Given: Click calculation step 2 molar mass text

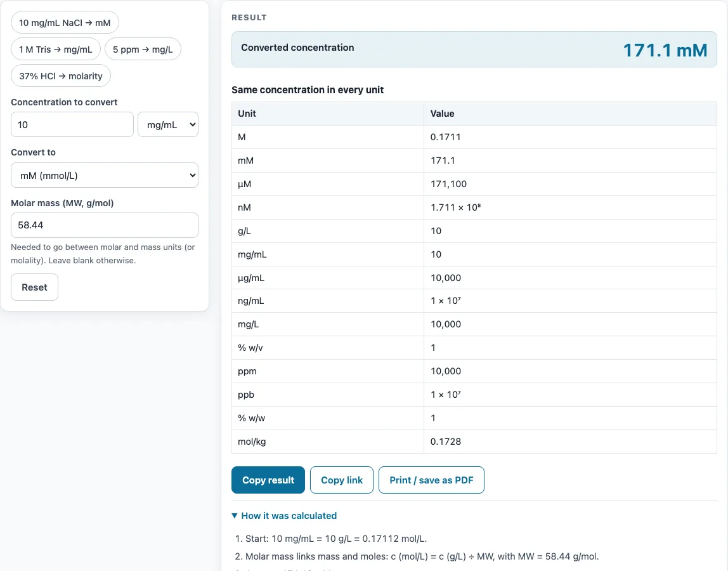Looking at the screenshot, I should pos(422,556).
